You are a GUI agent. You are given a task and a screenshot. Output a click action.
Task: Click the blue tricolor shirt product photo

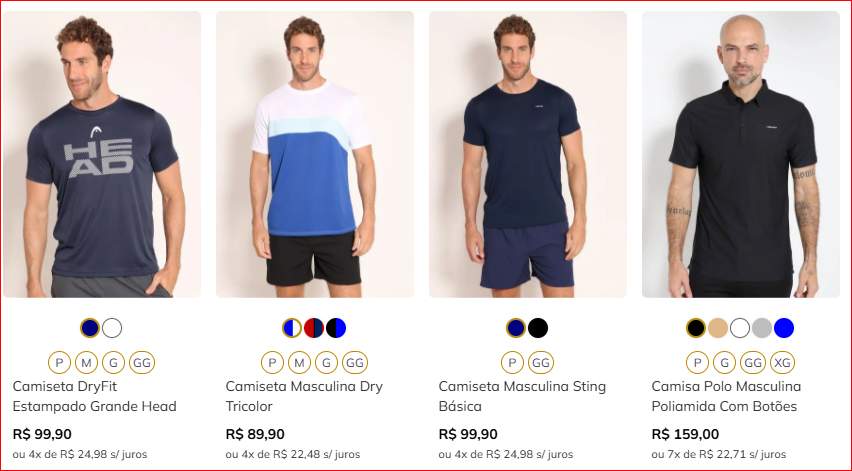tap(315, 154)
